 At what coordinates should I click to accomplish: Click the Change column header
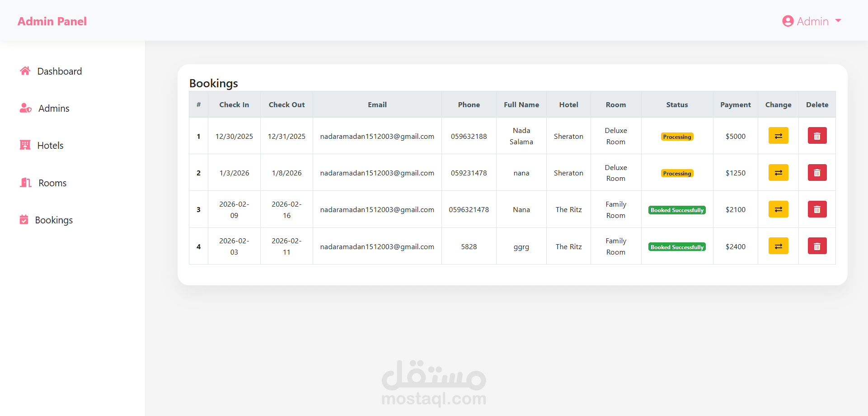point(778,104)
